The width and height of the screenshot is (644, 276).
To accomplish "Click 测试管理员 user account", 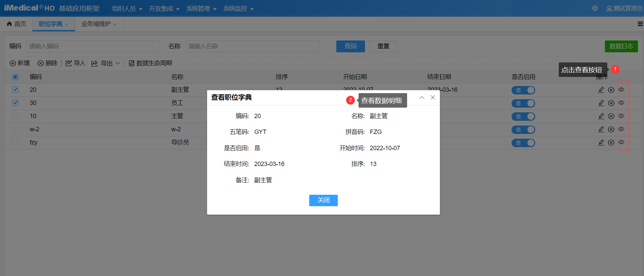I will [624, 8].
